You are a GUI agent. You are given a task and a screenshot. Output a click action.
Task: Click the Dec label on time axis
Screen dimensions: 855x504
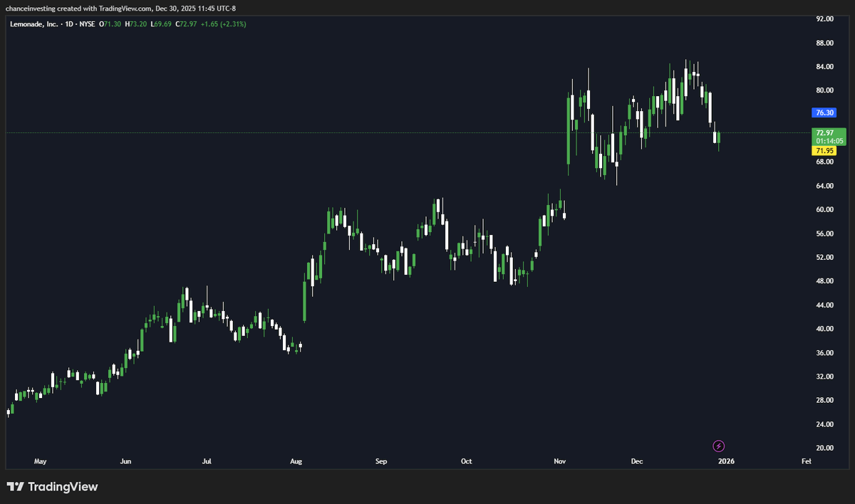(637, 462)
